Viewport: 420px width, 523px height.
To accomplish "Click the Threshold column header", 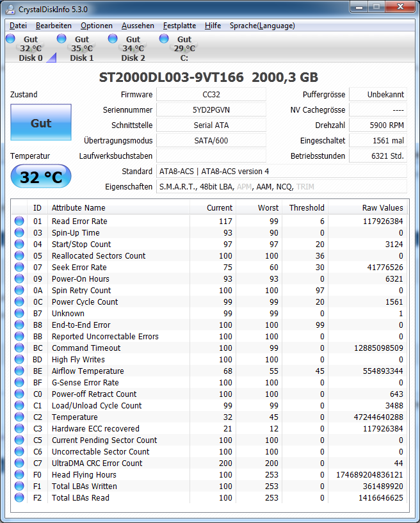I will point(305,208).
